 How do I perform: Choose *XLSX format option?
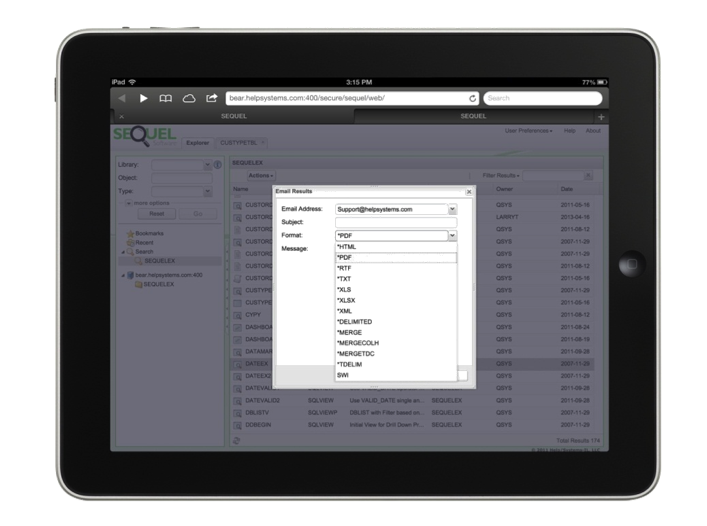click(x=396, y=301)
